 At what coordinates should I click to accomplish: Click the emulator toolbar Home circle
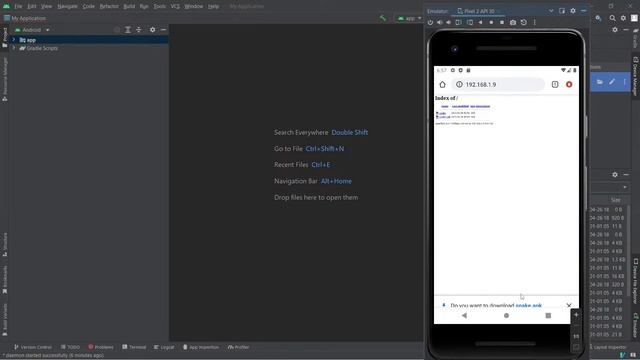pos(491,22)
